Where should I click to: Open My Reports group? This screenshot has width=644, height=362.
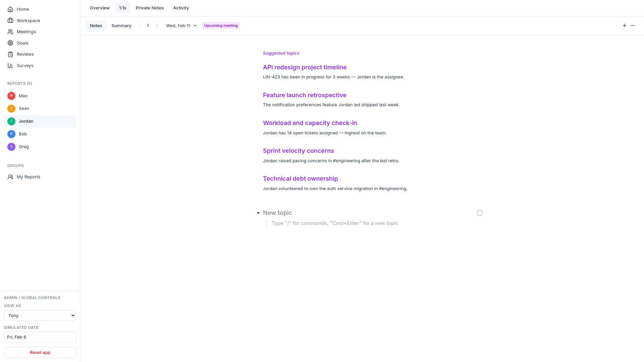pos(29,177)
